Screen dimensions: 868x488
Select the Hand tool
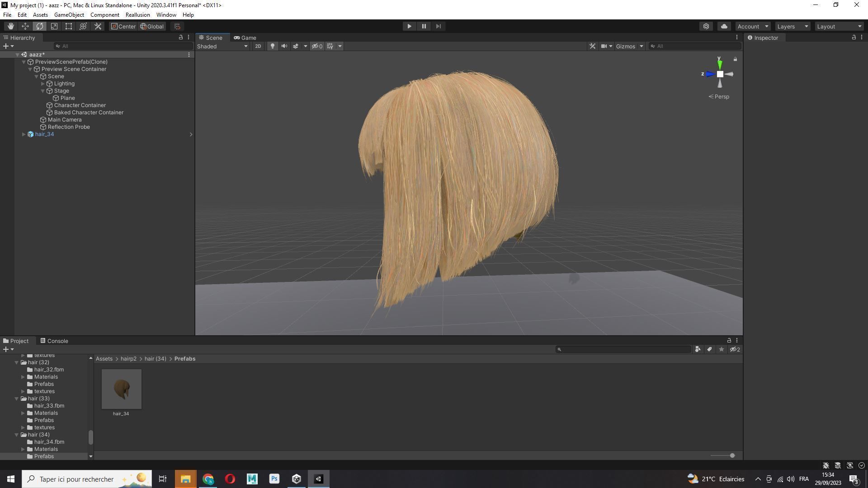tap(11, 26)
